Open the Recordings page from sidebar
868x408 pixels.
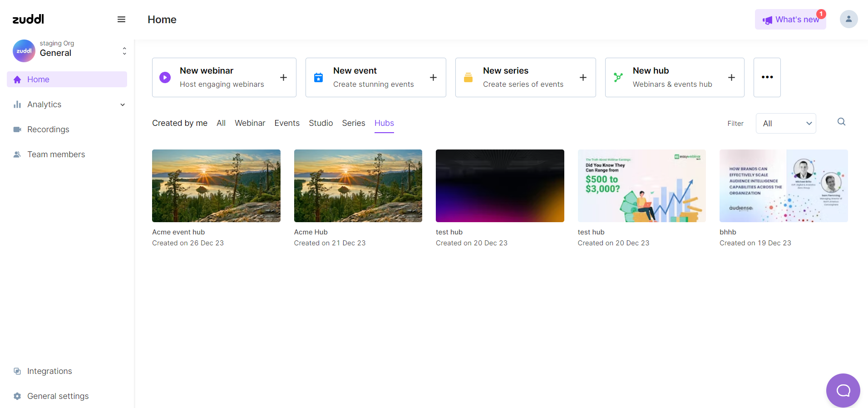click(x=48, y=129)
